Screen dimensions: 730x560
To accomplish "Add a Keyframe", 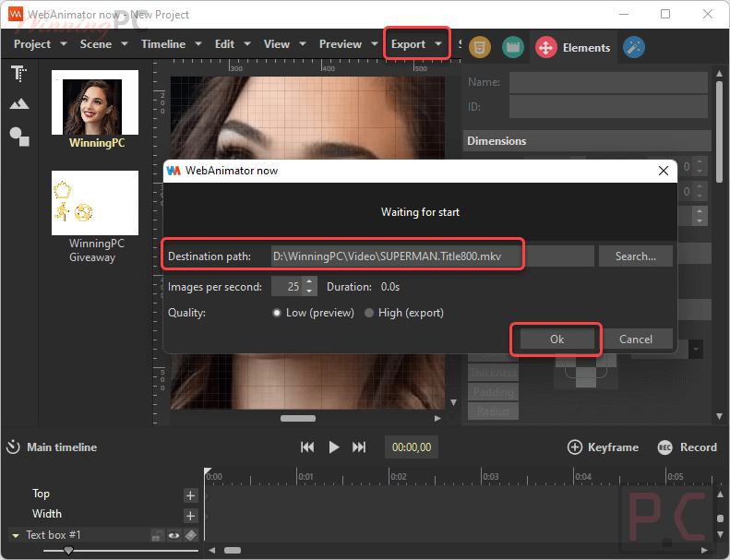I will [x=603, y=447].
